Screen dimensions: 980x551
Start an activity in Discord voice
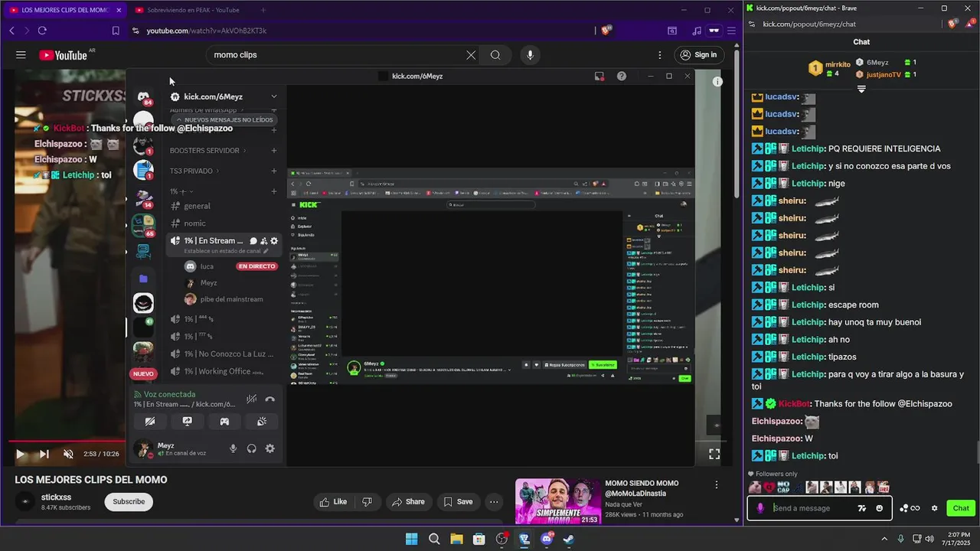pyautogui.click(x=224, y=422)
